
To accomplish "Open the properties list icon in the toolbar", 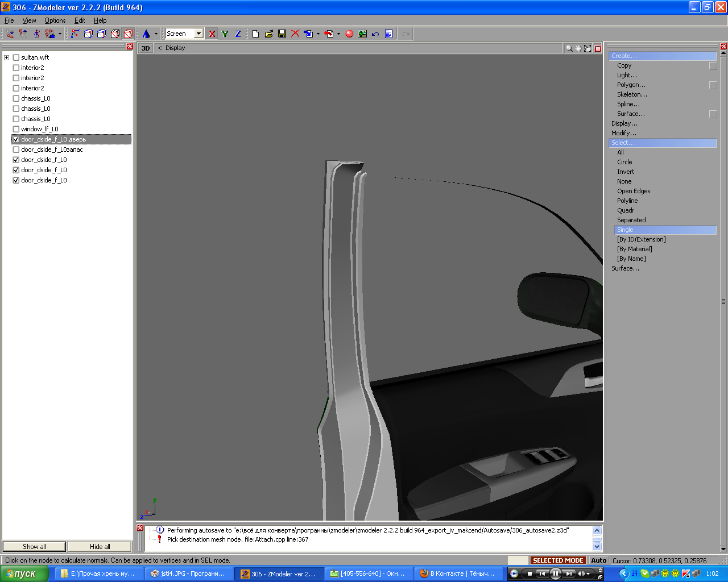I will point(388,34).
